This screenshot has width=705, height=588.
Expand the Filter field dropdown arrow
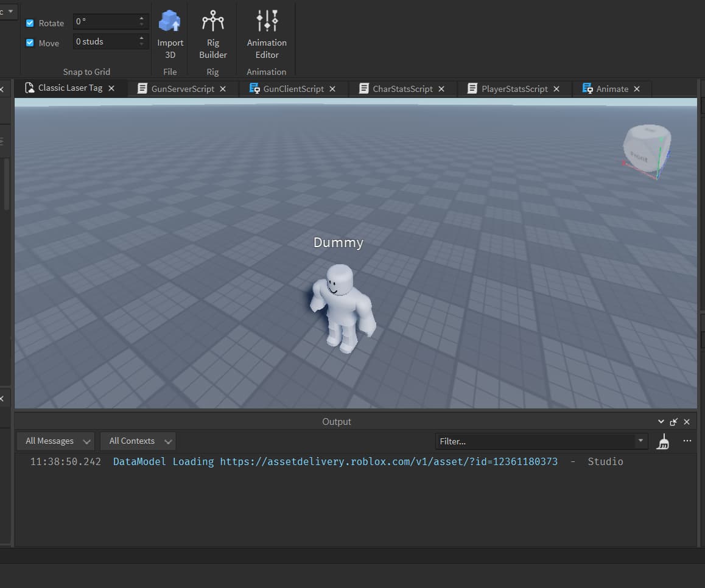click(640, 441)
